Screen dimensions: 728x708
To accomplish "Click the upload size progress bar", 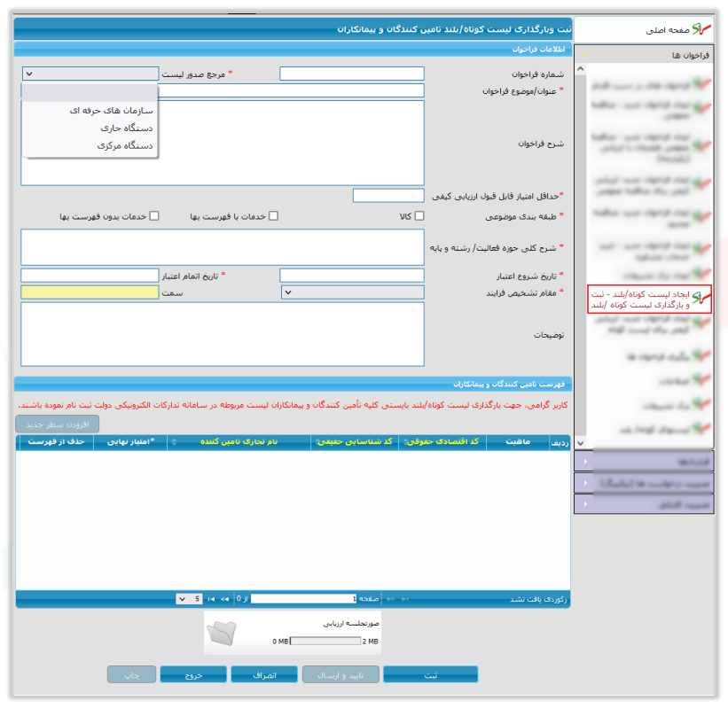I will (325, 642).
